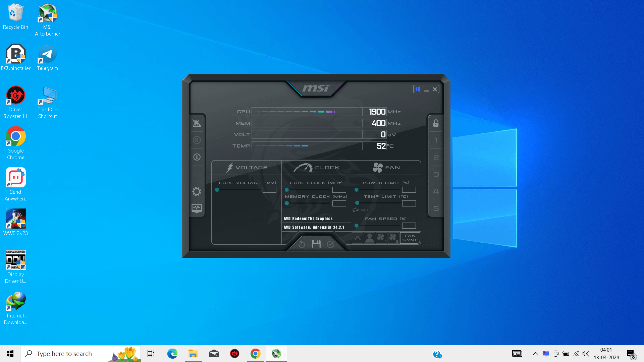Toggle the profile lock padlock

436,123
